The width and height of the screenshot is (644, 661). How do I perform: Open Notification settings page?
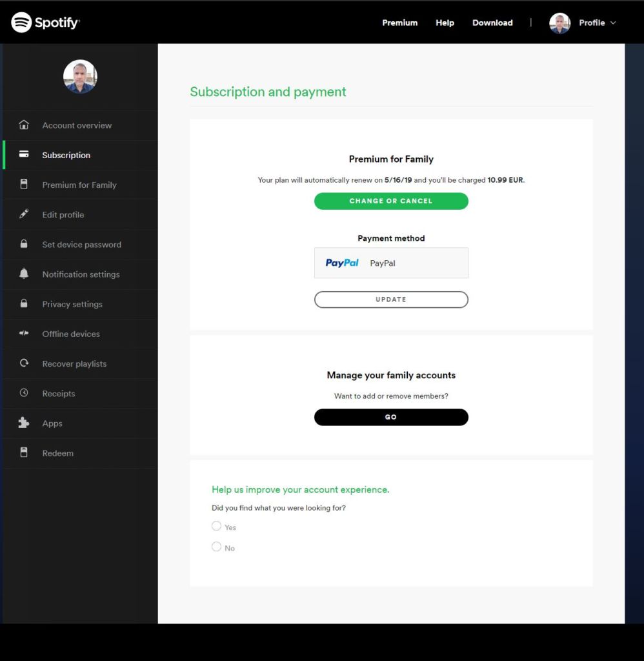pyautogui.click(x=80, y=274)
